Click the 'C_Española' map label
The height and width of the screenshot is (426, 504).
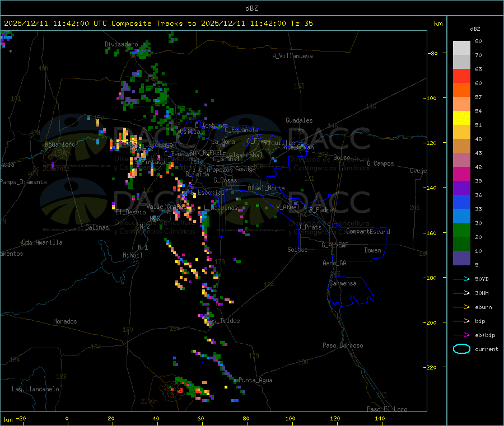point(241,130)
